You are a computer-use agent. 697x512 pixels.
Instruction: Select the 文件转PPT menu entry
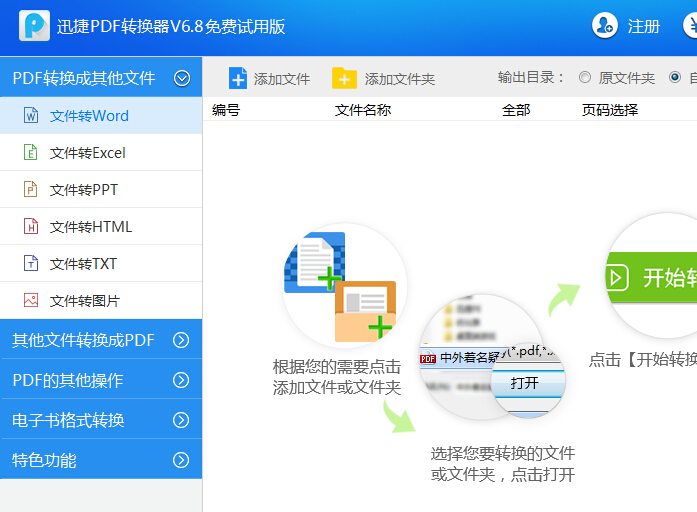(x=101, y=189)
